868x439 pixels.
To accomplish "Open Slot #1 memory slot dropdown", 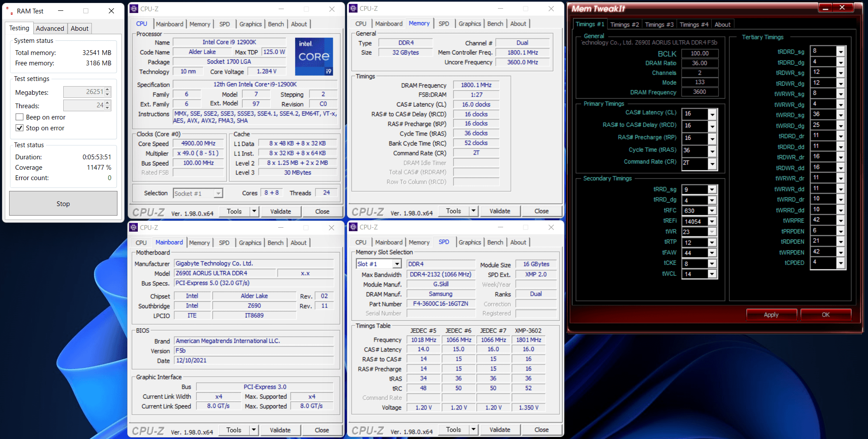I will click(397, 264).
